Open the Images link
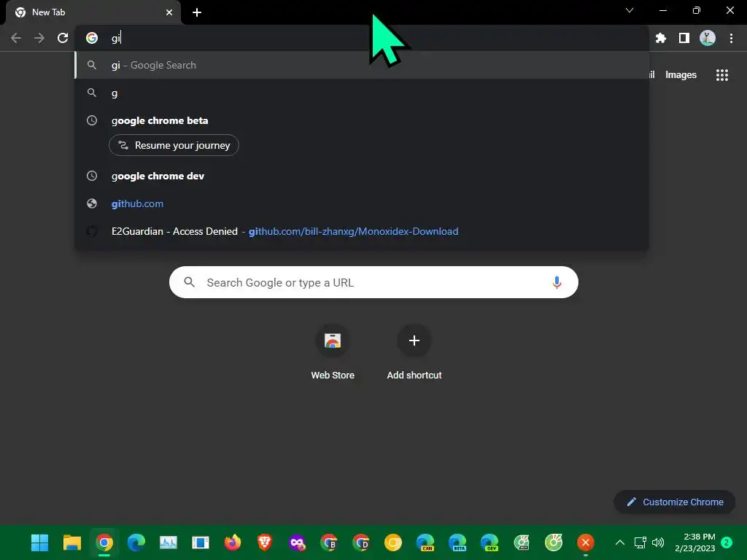Viewport: 747px width, 560px height. (681, 75)
